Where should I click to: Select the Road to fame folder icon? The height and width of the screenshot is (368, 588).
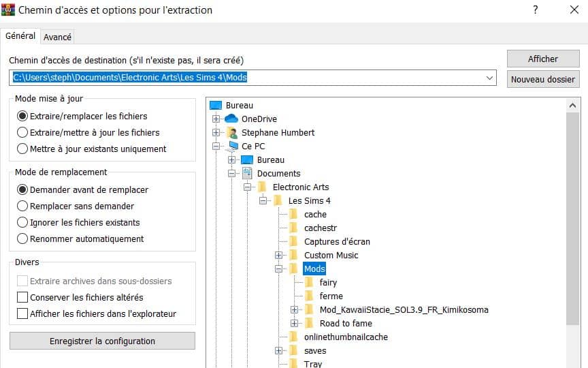click(x=310, y=323)
